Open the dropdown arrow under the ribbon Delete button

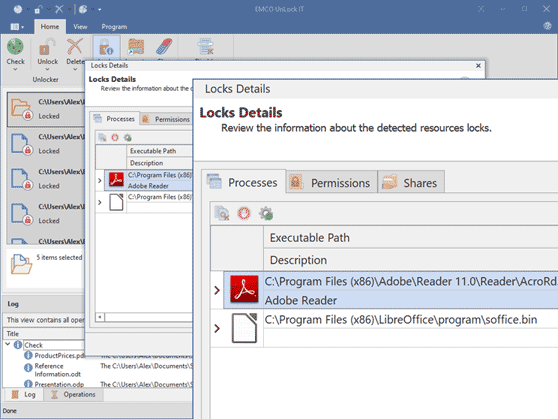(75, 69)
